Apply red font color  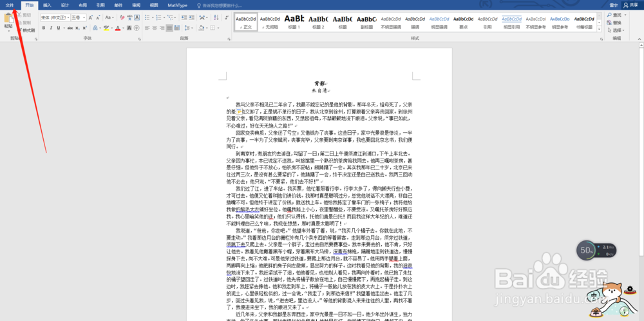click(117, 28)
